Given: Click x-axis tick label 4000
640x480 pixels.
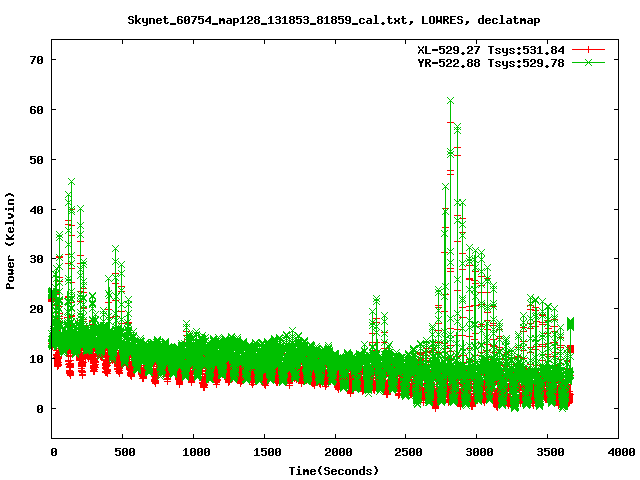Looking at the screenshot, I should pyautogui.click(x=621, y=452).
